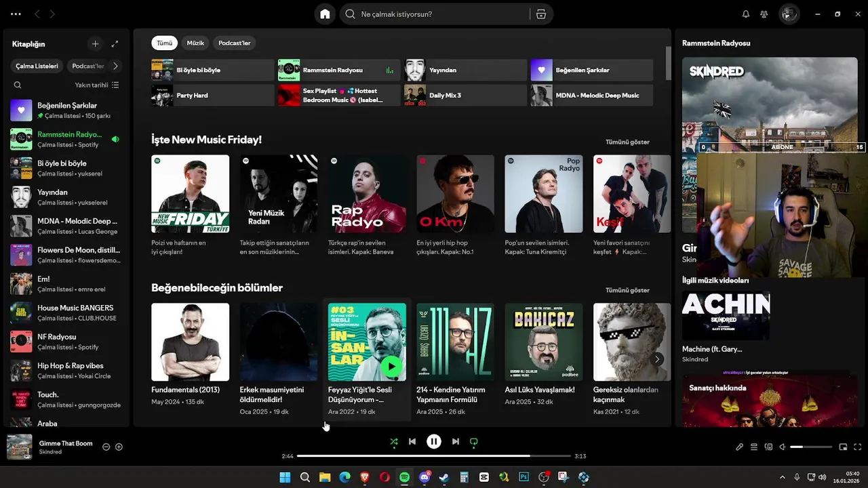Image resolution: width=868 pixels, height=488 pixels.
Task: Go forward with the right arrow
Action: pyautogui.click(x=52, y=14)
